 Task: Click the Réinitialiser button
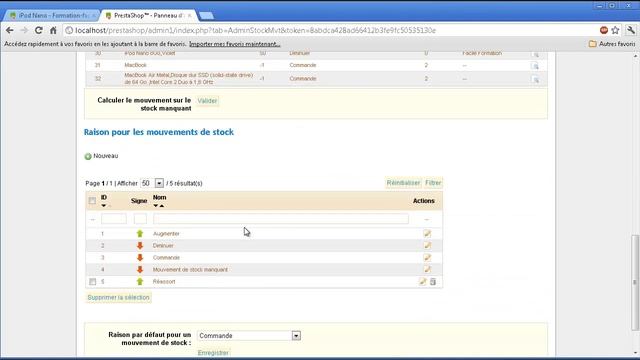pyautogui.click(x=403, y=183)
